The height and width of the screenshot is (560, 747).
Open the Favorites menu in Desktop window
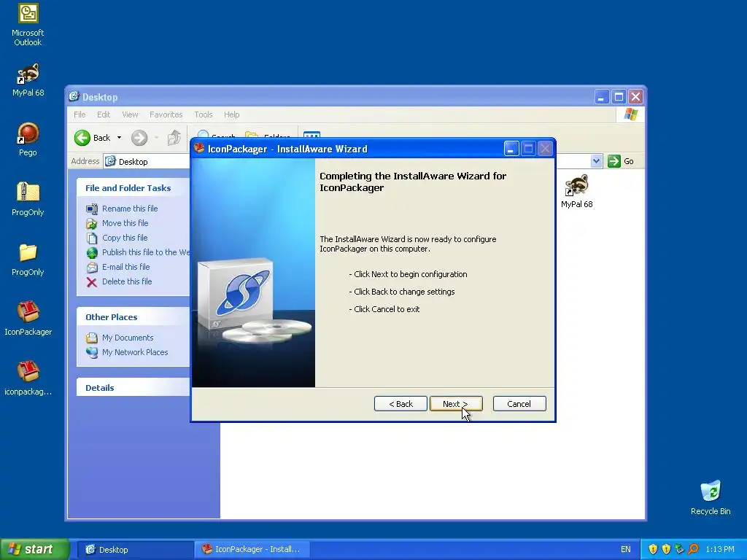click(x=166, y=114)
